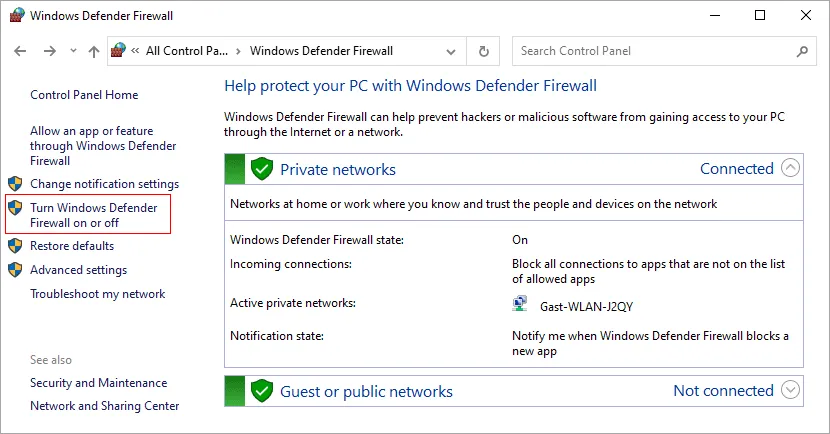The height and width of the screenshot is (434, 830).
Task: Select All Control Panel Items breadcrumb
Action: 187,51
